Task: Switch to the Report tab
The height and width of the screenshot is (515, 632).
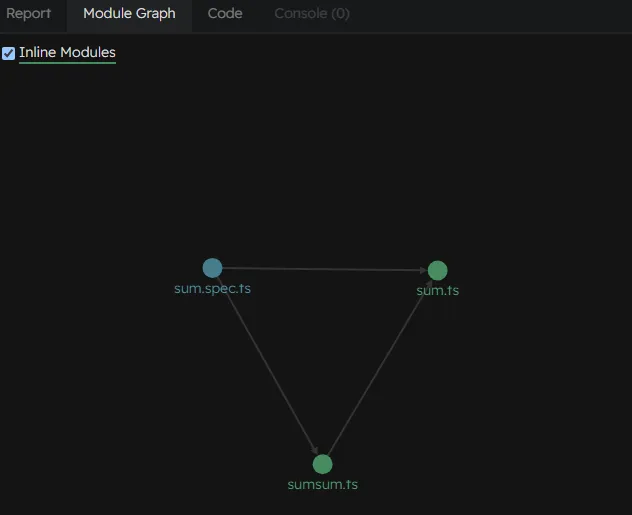Action: click(x=29, y=14)
